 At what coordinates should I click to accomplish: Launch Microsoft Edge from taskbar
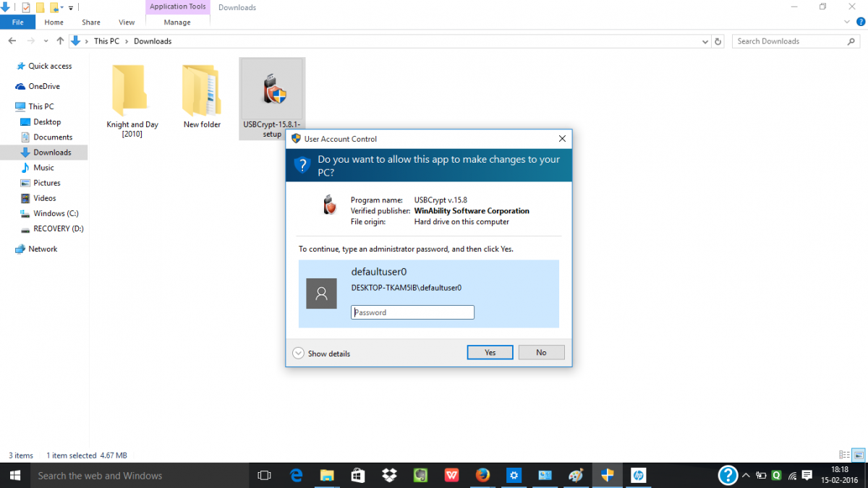[296, 475]
